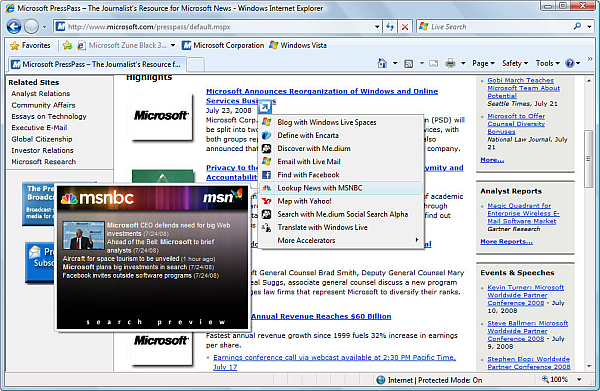Click the Refresh page icon
600x391 pixels.
pyautogui.click(x=390, y=27)
